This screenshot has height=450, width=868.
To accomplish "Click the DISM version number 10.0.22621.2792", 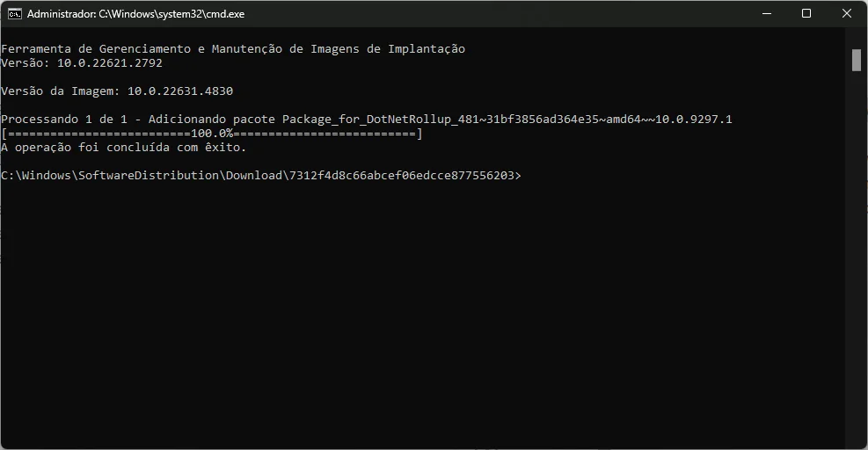I will click(110, 63).
